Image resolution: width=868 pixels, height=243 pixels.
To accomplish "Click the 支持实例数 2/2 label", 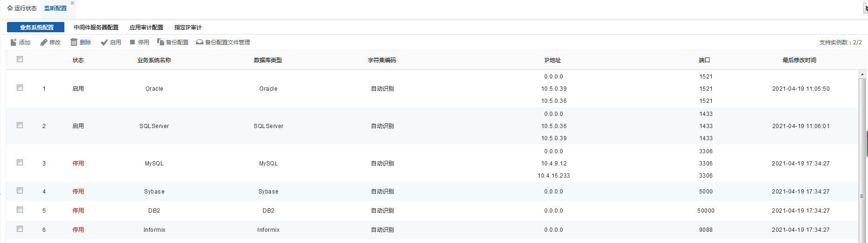I will 840,43.
